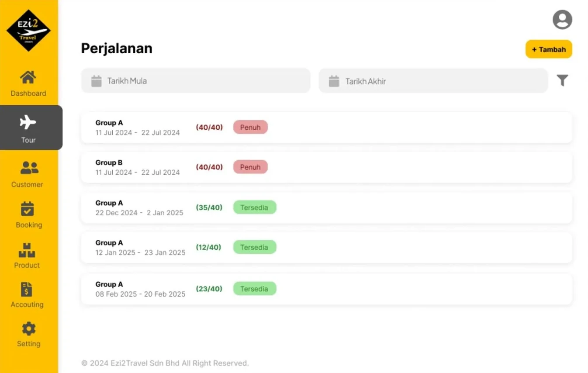
Task: Open the Accouting invoice icon
Action: point(27,289)
